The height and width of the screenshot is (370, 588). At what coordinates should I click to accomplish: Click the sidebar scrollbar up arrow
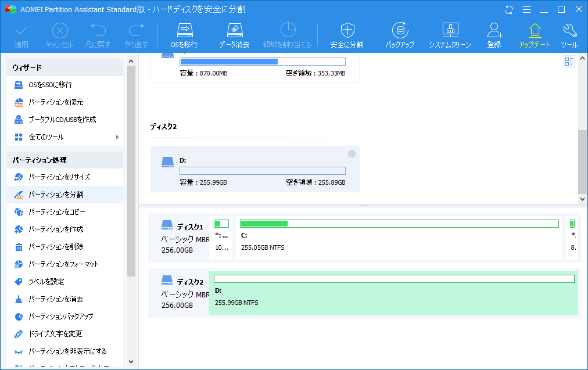click(131, 61)
